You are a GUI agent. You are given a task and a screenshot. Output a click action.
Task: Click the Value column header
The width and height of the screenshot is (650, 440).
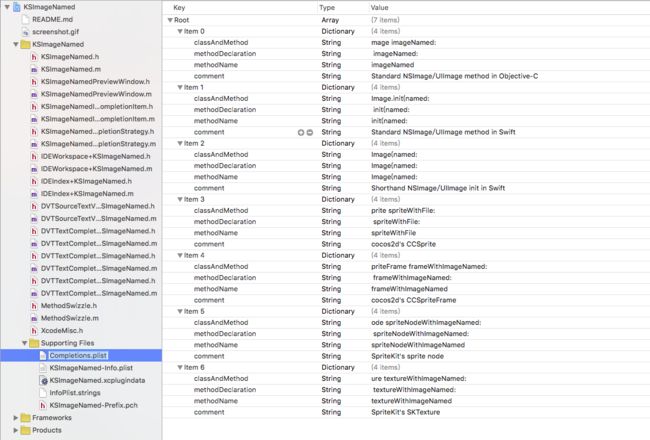380,7
